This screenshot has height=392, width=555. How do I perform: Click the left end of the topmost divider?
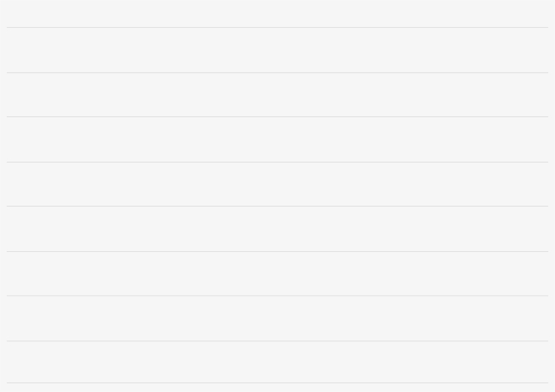pos(9,27)
